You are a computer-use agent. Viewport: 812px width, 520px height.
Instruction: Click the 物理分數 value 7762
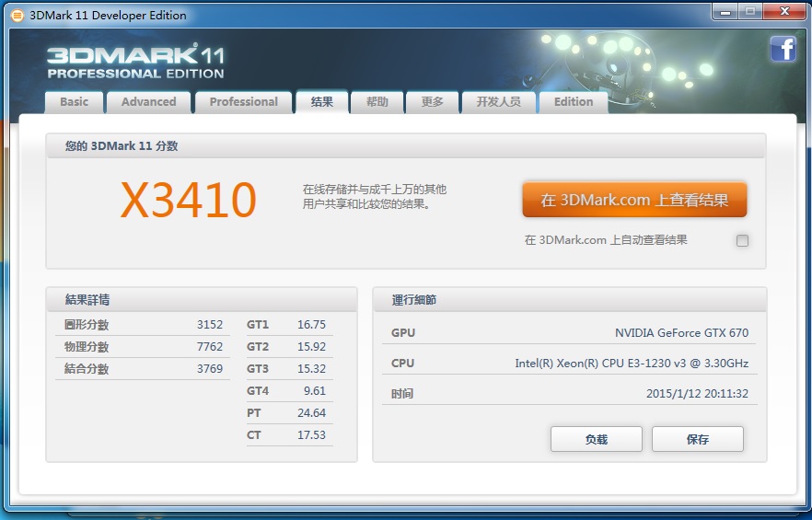pyautogui.click(x=210, y=346)
